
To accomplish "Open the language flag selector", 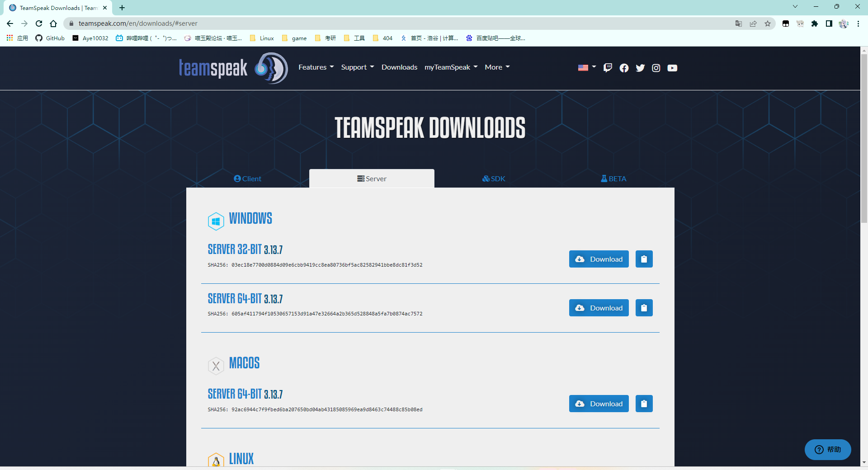I will [x=587, y=67].
